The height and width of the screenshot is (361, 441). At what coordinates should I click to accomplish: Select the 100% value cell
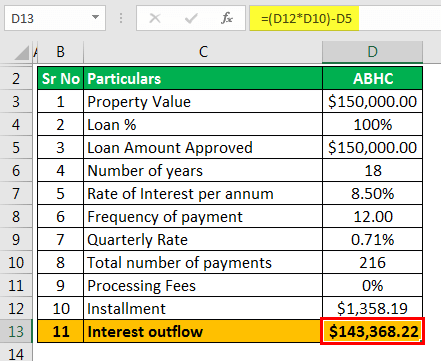click(x=373, y=124)
